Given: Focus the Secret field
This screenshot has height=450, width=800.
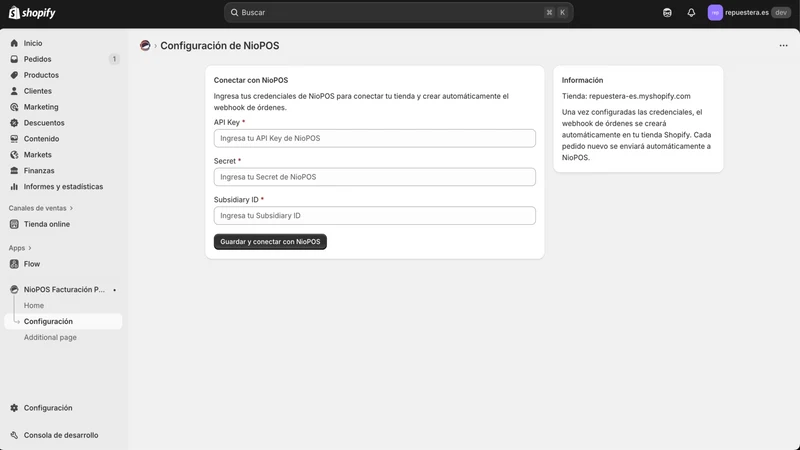Looking at the screenshot, I should tap(374, 177).
